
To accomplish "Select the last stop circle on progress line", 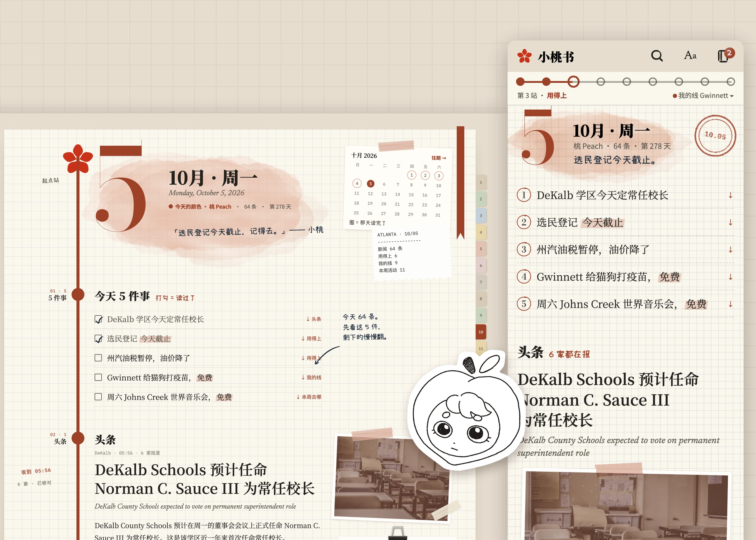I will click(730, 82).
